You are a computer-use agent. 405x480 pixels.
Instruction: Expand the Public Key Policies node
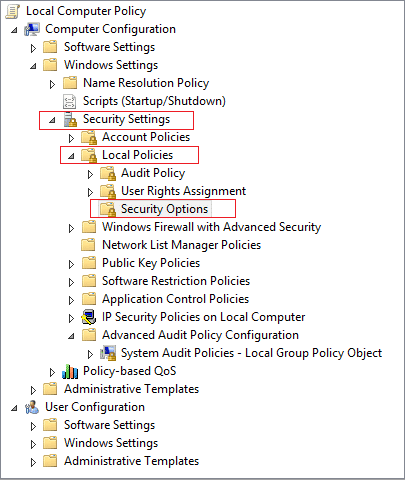[x=71, y=264]
